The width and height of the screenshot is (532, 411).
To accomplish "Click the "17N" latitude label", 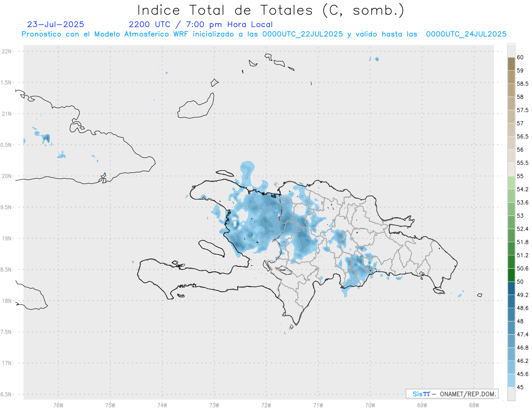I will [x=6, y=363].
